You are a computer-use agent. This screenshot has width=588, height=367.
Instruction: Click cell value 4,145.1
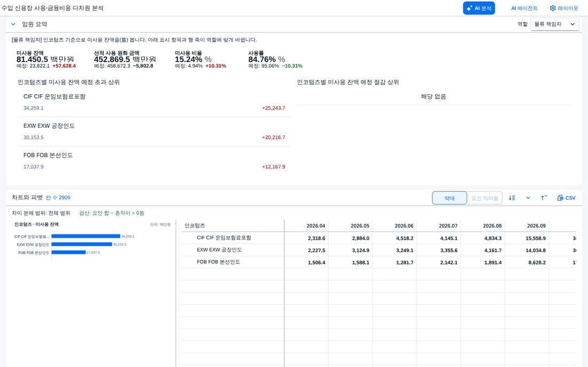pos(449,238)
